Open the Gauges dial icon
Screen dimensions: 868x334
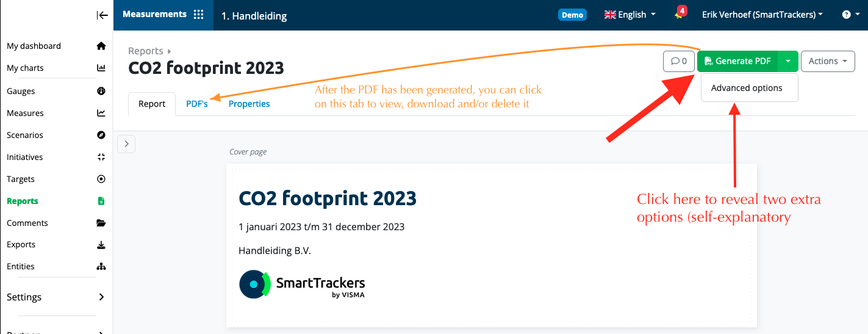[x=101, y=91]
